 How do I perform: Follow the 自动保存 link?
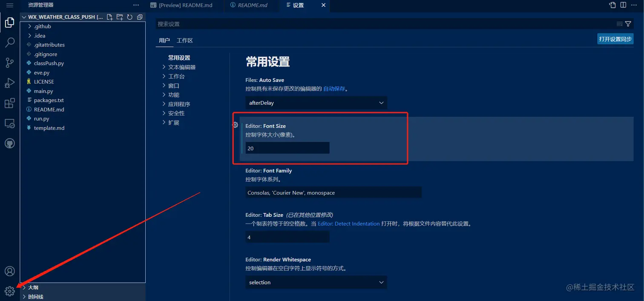point(334,89)
